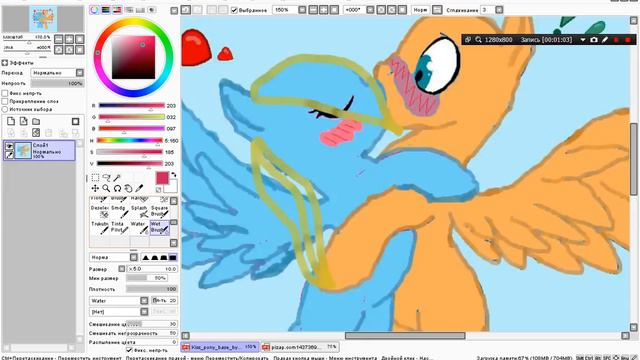Click the Норм view mode button
Image resolution: width=640 pixels, height=360 pixels.
pyautogui.click(x=420, y=10)
